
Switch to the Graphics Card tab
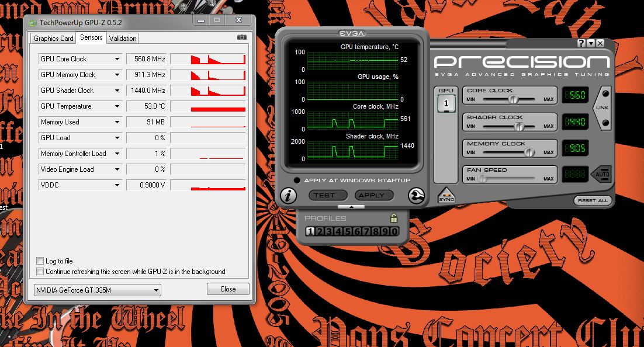(53, 38)
